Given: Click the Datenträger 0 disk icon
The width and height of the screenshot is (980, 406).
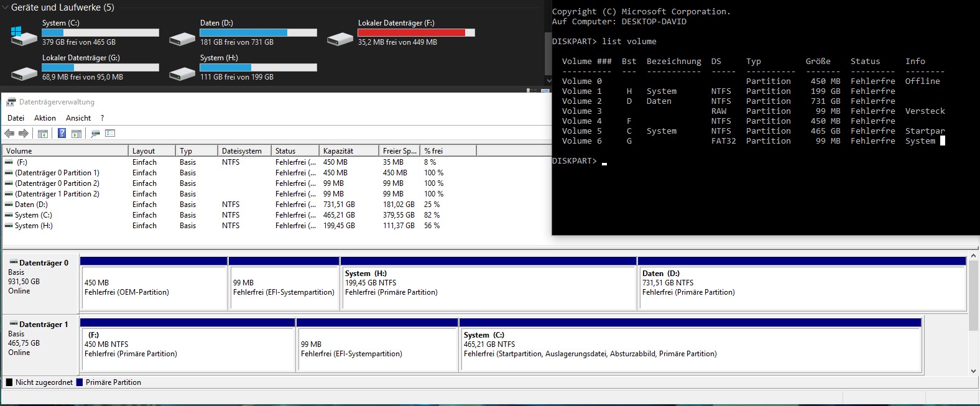Looking at the screenshot, I should point(13,263).
